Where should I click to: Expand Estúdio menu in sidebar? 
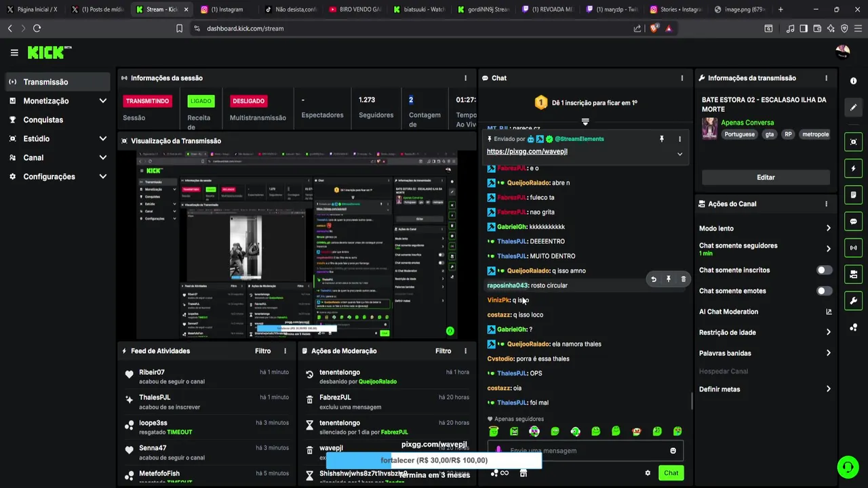(102, 139)
